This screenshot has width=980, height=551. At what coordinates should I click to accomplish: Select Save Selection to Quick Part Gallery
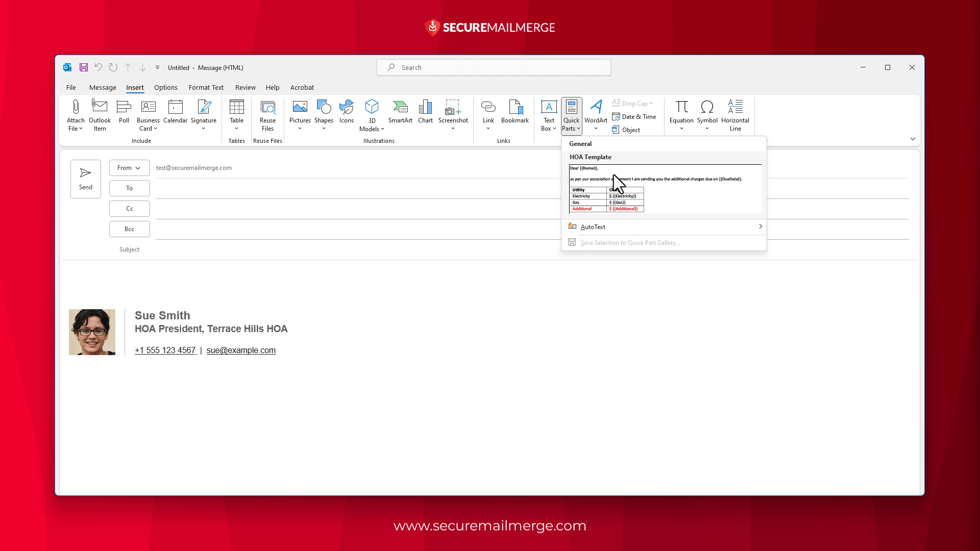630,242
